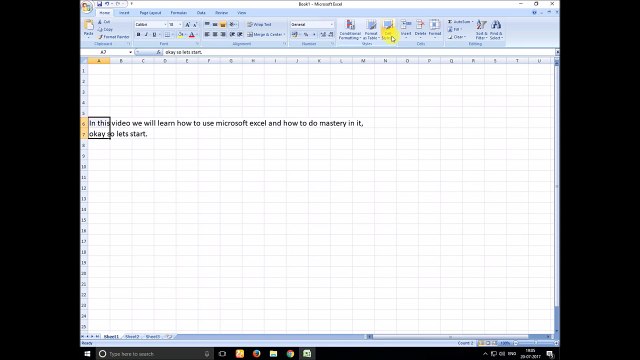Increase the font size
Viewport: 640px width, 360px height.
tap(187, 25)
